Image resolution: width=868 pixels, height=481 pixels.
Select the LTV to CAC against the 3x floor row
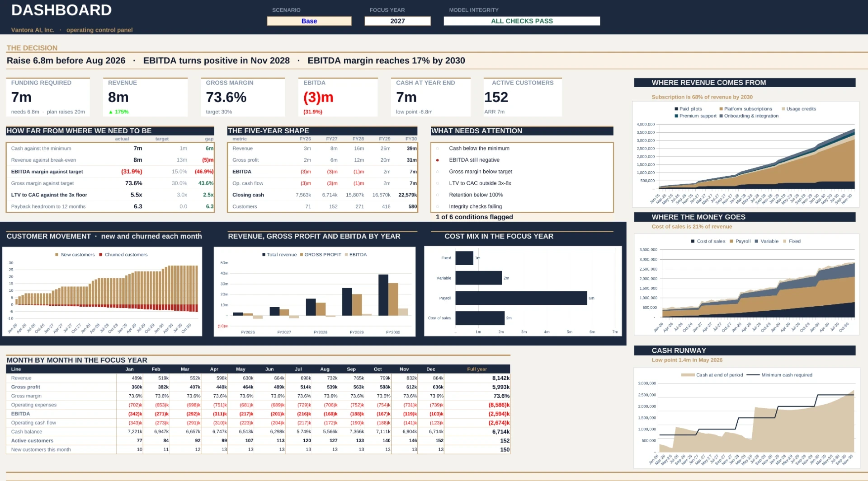[110, 195]
